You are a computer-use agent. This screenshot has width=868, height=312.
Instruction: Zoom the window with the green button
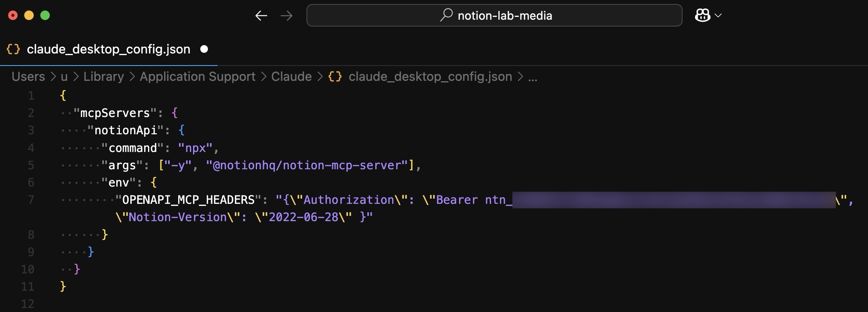click(45, 15)
